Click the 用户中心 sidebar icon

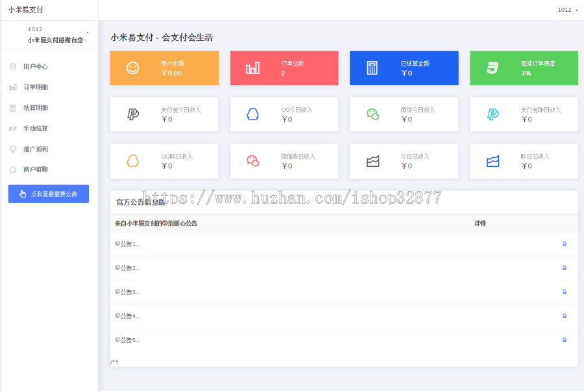13,67
